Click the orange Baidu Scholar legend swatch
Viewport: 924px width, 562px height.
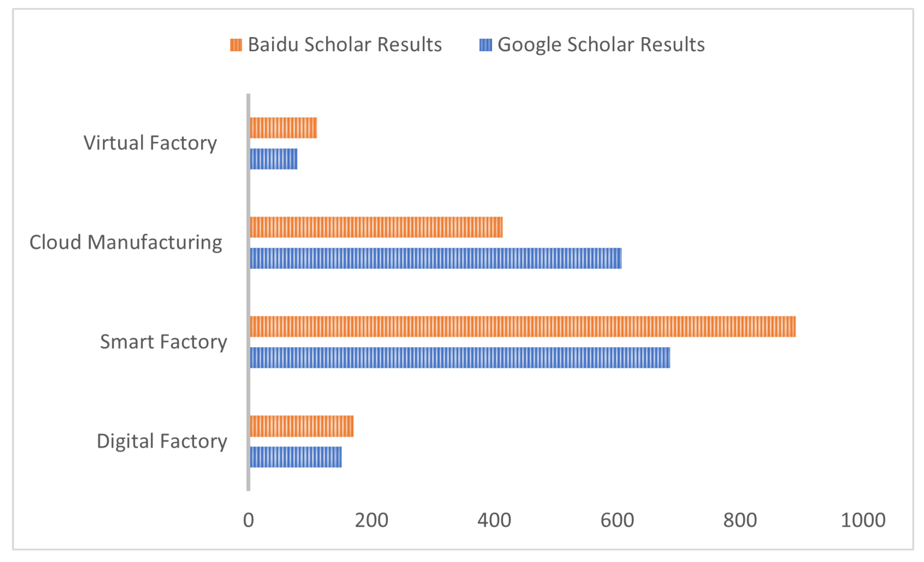pos(236,45)
